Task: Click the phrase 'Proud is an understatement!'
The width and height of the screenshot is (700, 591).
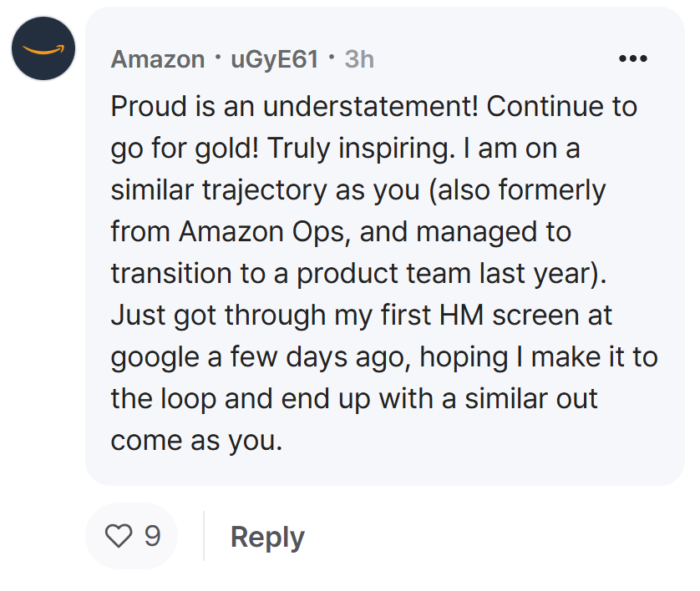Action: (294, 107)
